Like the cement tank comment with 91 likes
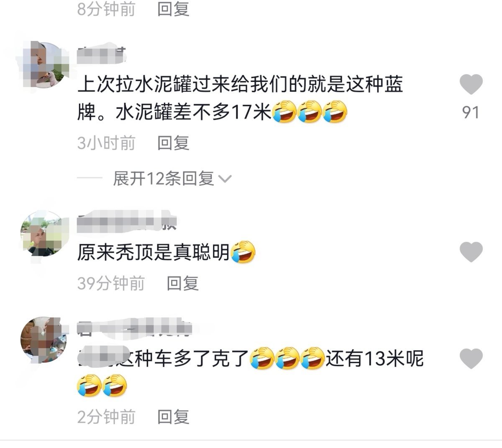The image size is (502, 448). coord(471,84)
